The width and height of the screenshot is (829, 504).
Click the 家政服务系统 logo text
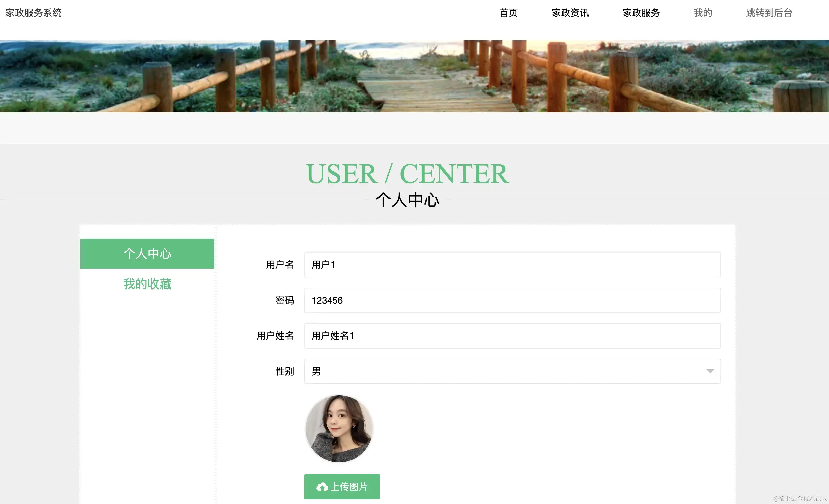pyautogui.click(x=33, y=13)
